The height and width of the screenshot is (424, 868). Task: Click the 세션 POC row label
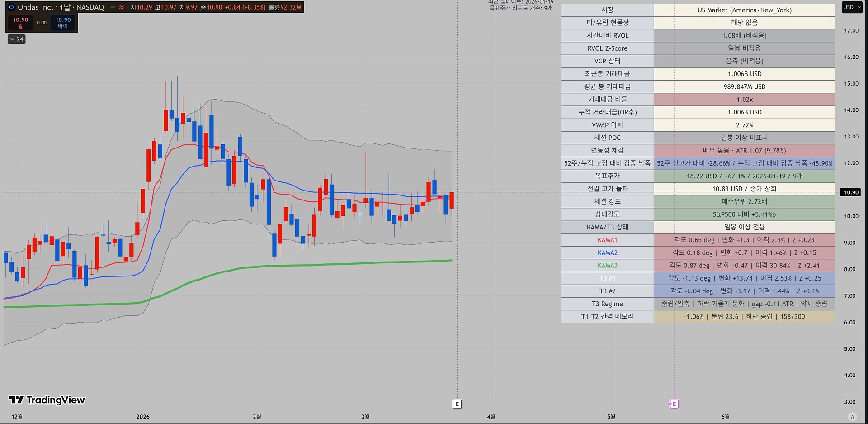607,138
